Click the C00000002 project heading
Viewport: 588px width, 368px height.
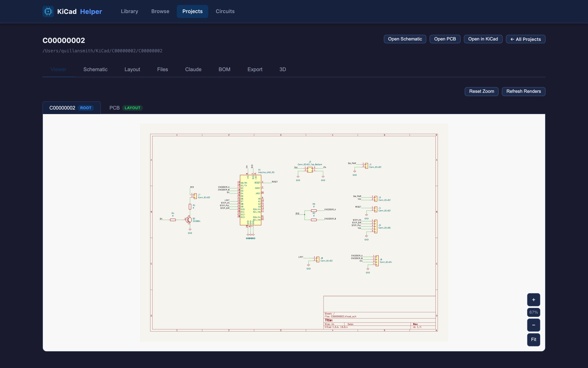point(64,40)
